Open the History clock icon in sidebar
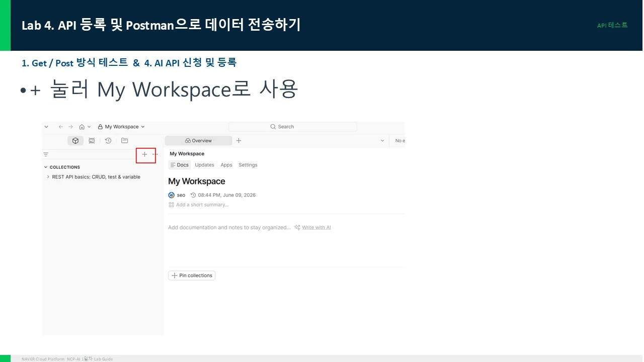The width and height of the screenshot is (644, 362). (108, 141)
